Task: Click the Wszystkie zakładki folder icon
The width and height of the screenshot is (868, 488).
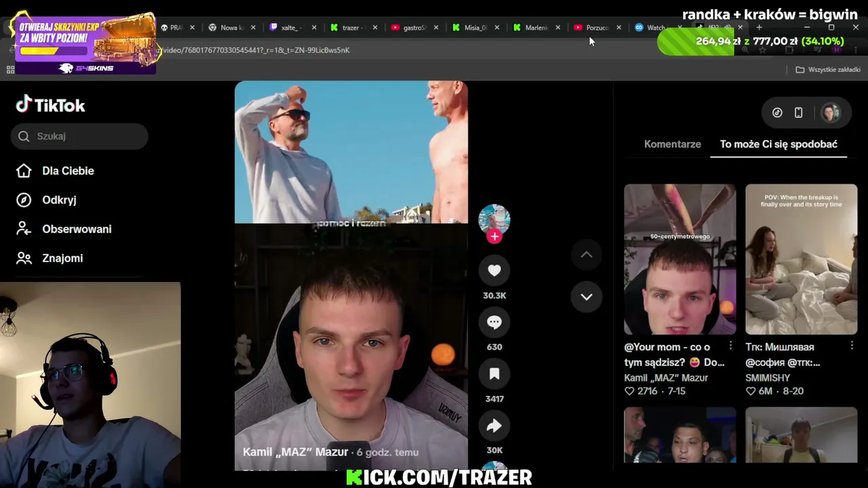Action: (800, 70)
